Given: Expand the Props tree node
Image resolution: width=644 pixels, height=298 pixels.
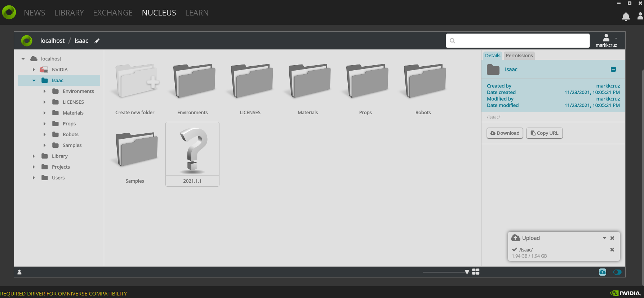Looking at the screenshot, I should coord(45,124).
